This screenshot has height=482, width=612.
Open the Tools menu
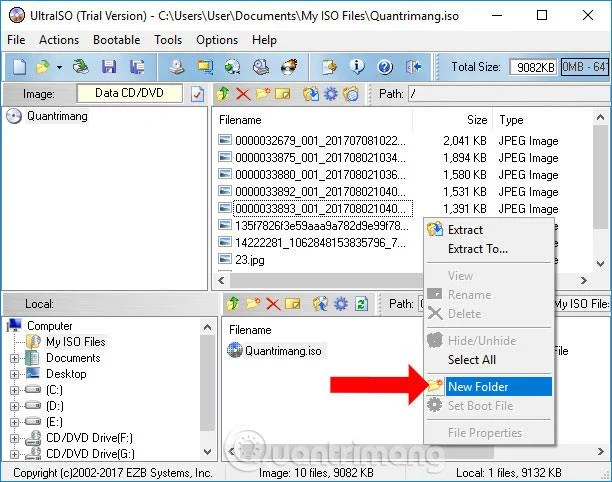pyautogui.click(x=168, y=40)
